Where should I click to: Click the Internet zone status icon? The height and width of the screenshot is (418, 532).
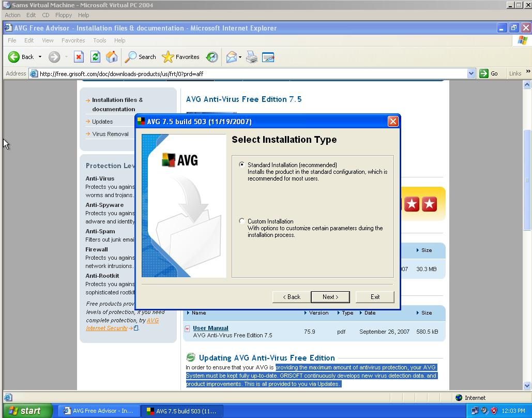pos(459,398)
